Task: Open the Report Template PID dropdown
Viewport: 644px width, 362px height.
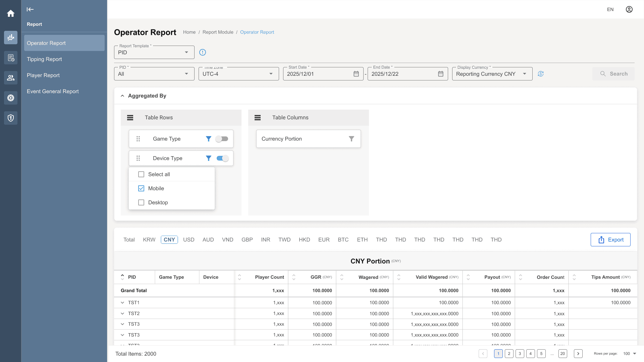Action: [x=154, y=52]
